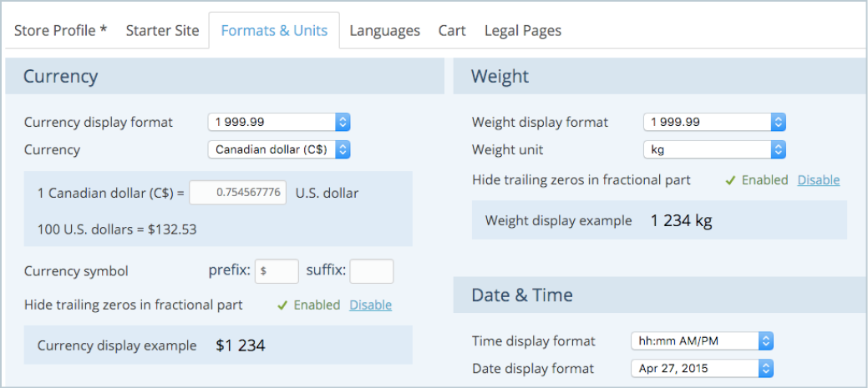
Task: Click the '1 234 kg' weight example value
Action: (x=682, y=220)
